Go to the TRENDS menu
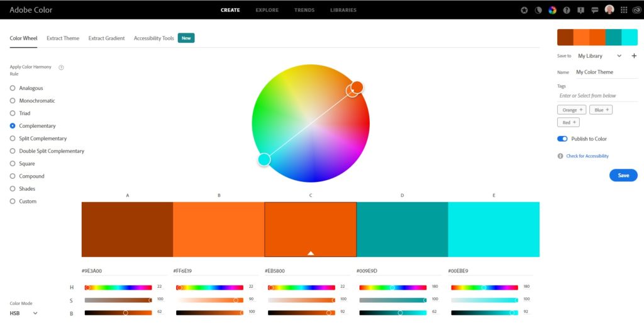 (304, 10)
